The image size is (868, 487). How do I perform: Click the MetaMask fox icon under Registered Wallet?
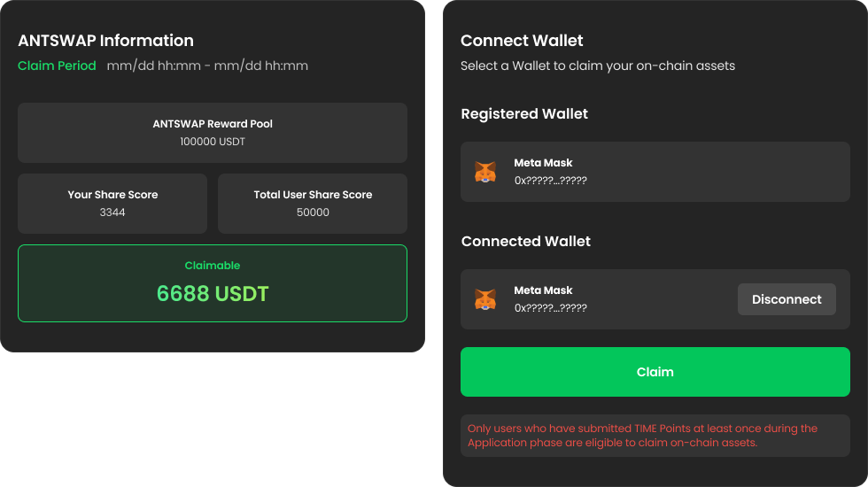[x=485, y=172]
